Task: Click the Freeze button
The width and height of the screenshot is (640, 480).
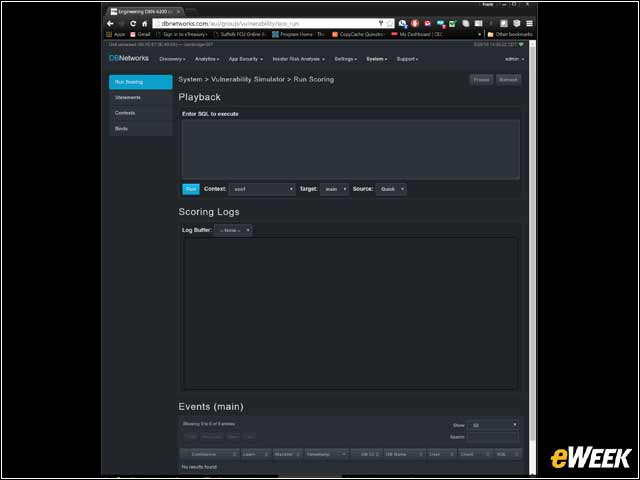Action: tap(481, 80)
